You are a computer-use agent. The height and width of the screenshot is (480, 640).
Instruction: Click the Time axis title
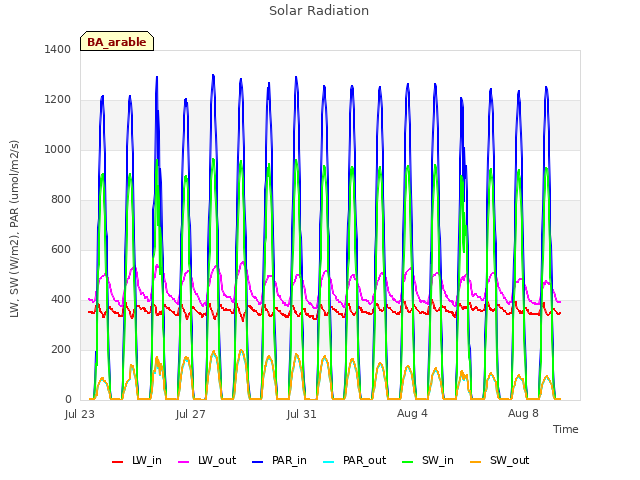tap(566, 429)
